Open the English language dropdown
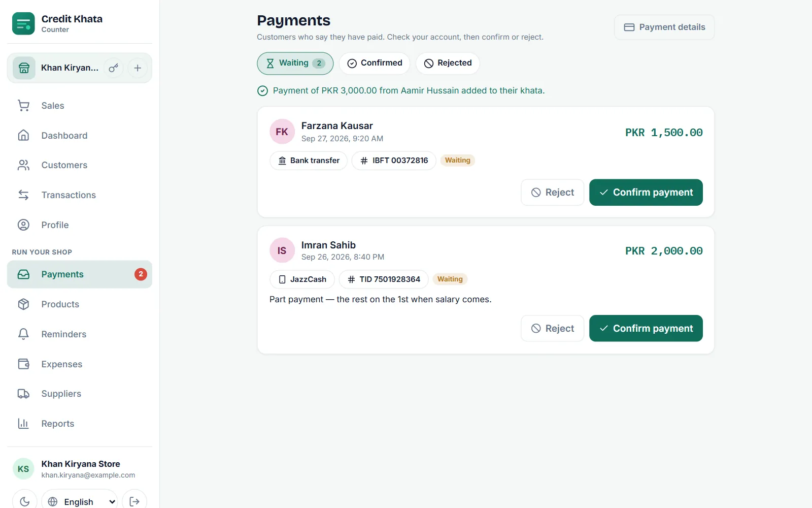This screenshot has height=508, width=812. click(80, 501)
